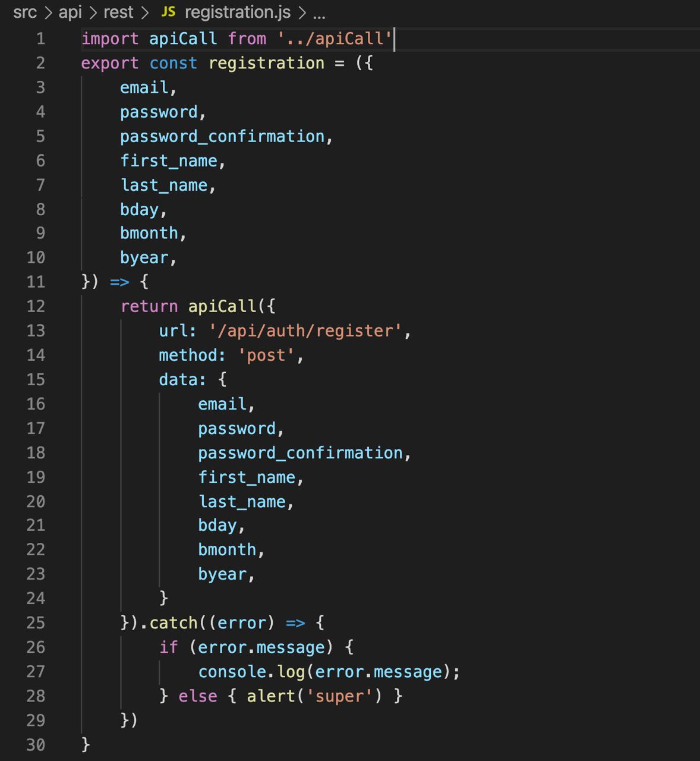This screenshot has height=761, width=700.
Task: Click the 'catch' method on line 25
Action: click(x=174, y=622)
